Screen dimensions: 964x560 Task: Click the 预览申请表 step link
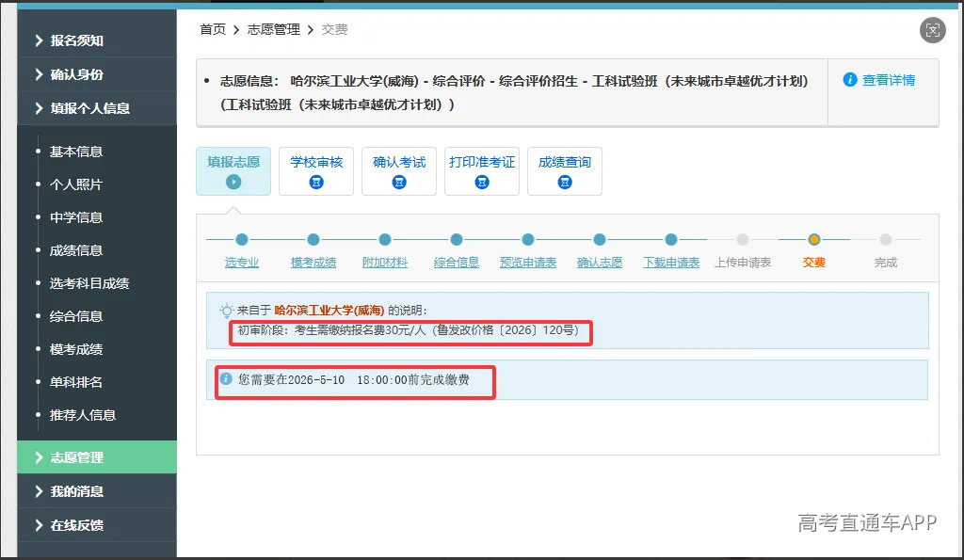pos(528,263)
